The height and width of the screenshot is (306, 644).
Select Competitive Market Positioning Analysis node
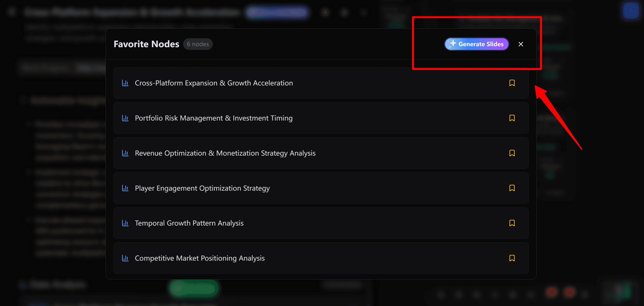point(321,258)
